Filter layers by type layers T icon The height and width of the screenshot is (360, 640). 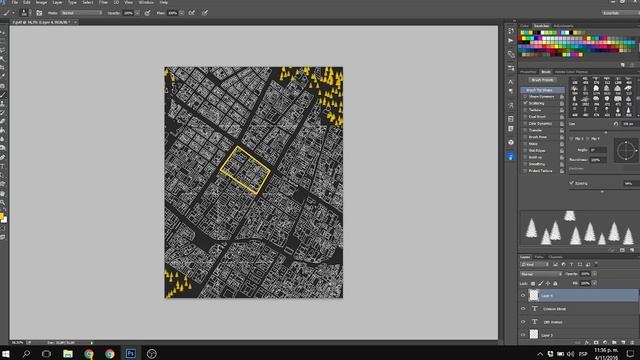(x=571, y=264)
